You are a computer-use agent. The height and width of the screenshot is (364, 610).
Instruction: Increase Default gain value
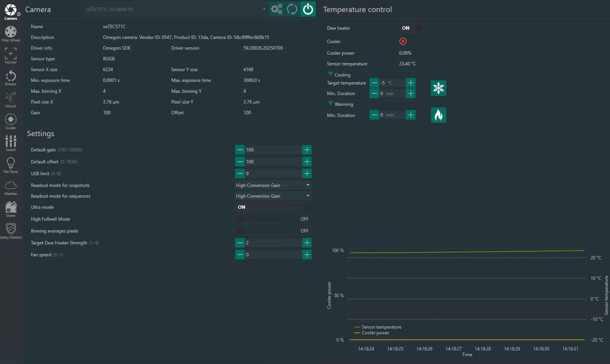[x=307, y=150]
